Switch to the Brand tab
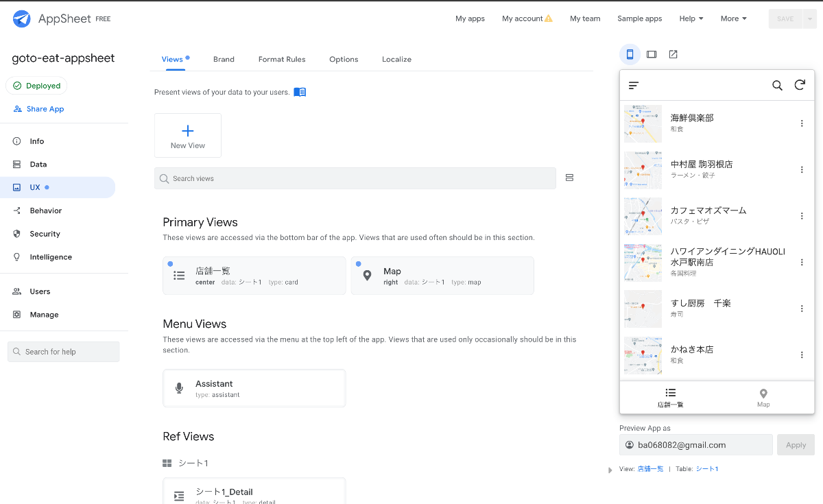Screen dimensions: 823x504 pyautogui.click(x=224, y=59)
